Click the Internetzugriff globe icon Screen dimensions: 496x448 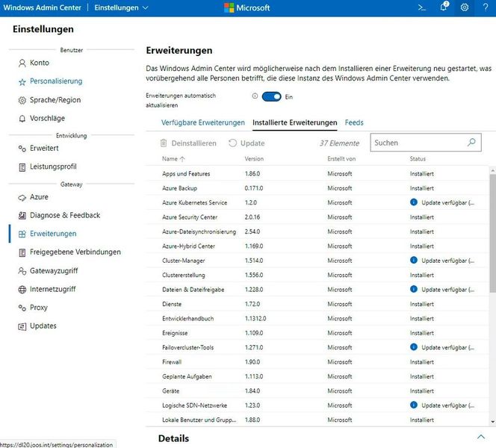click(22, 290)
